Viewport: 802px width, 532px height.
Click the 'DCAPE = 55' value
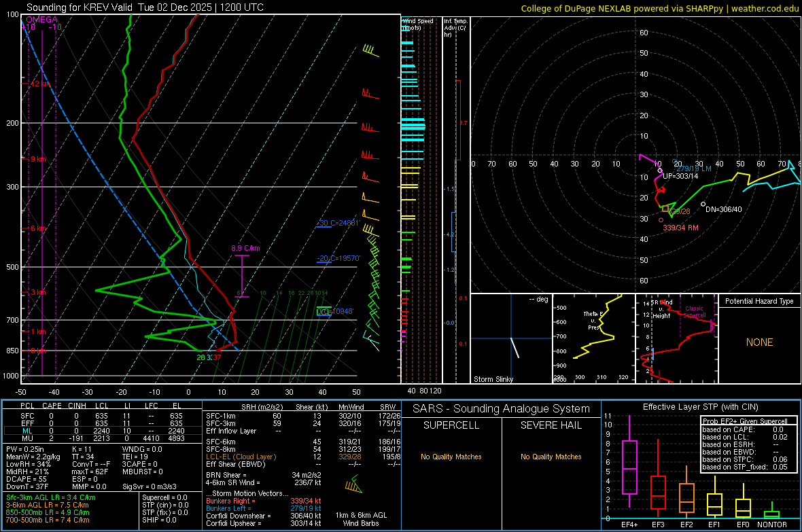[x=27, y=479]
